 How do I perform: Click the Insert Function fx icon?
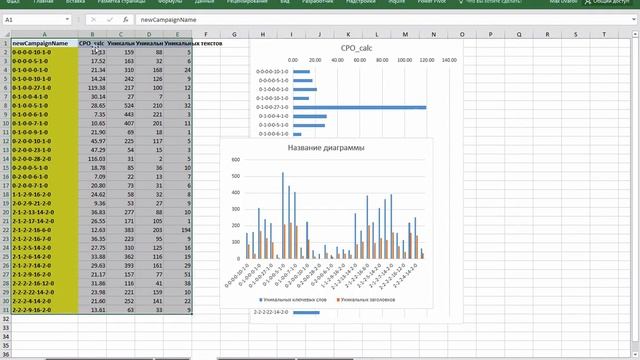tap(125, 20)
